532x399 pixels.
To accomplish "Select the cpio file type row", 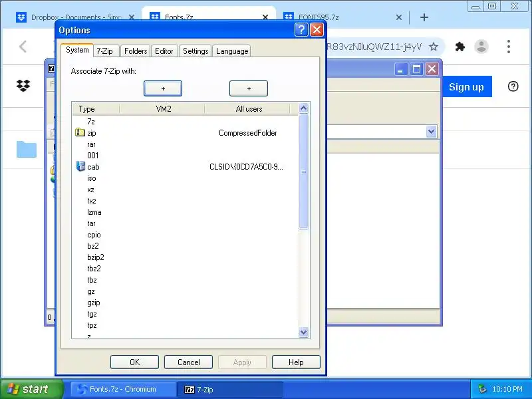I will pos(186,235).
